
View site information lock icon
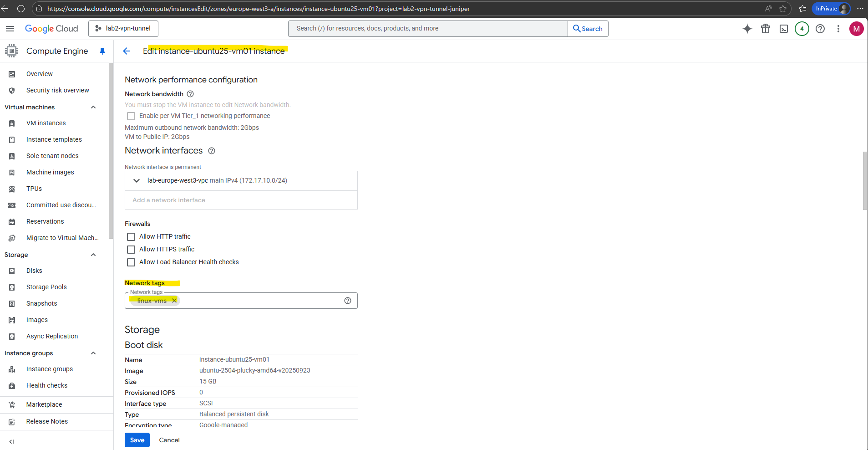39,9
